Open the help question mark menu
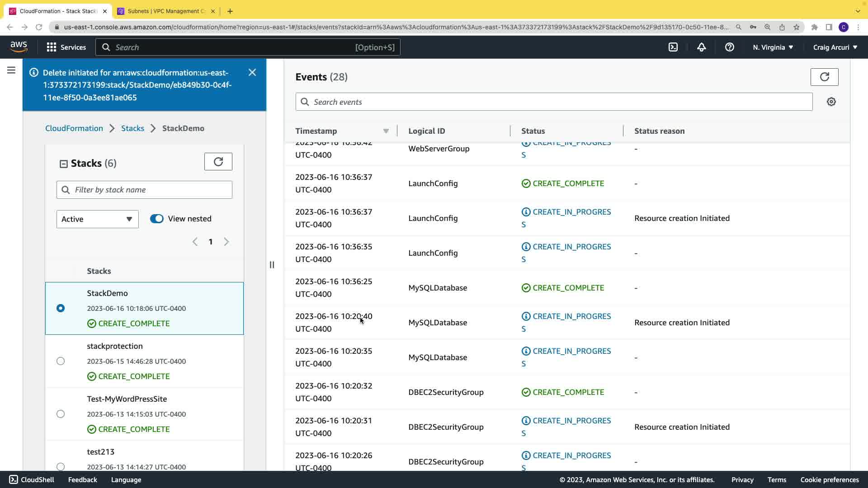868x488 pixels. [x=729, y=47]
